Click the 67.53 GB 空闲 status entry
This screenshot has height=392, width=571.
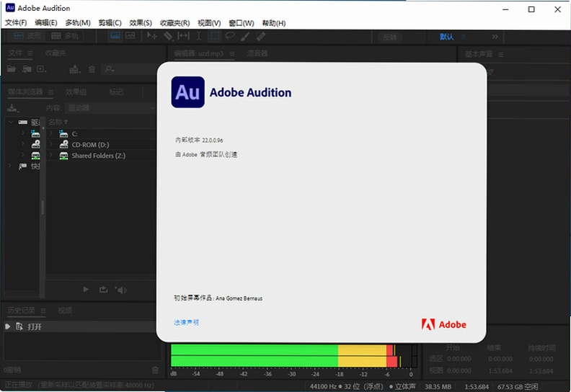point(518,386)
